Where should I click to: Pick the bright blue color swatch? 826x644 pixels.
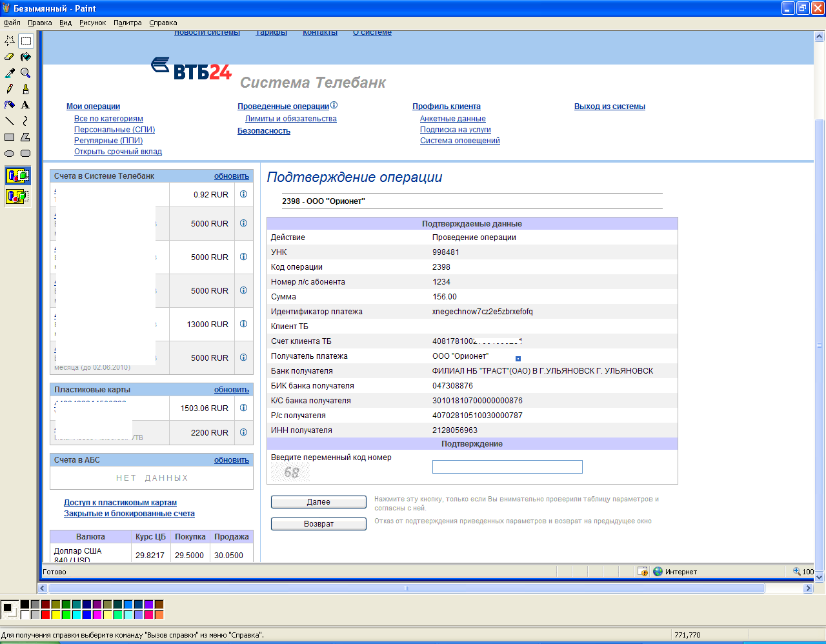[x=86, y=615]
